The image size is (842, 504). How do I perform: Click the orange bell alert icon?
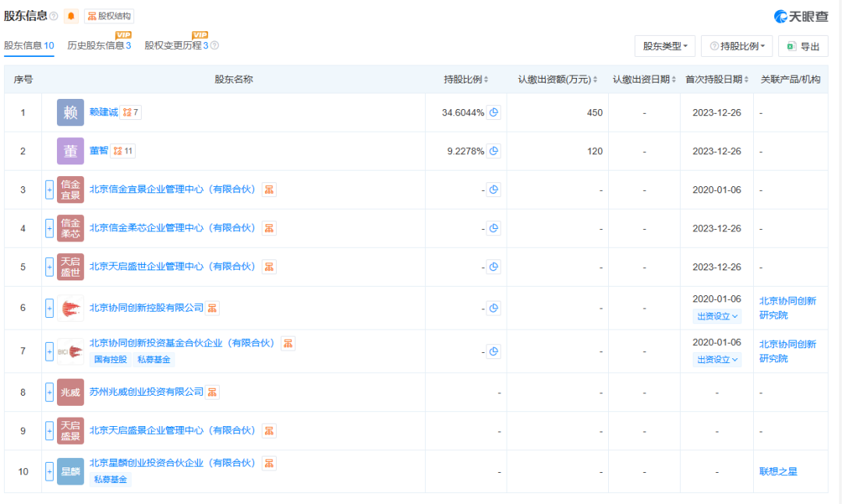click(x=70, y=16)
